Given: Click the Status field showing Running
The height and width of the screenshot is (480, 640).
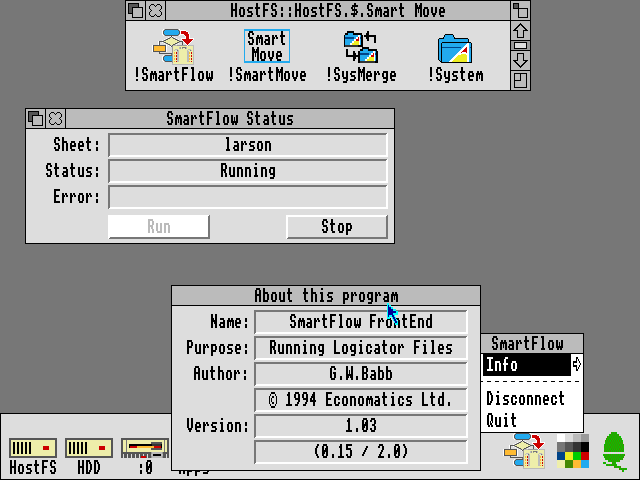Looking at the screenshot, I should pyautogui.click(x=248, y=171).
